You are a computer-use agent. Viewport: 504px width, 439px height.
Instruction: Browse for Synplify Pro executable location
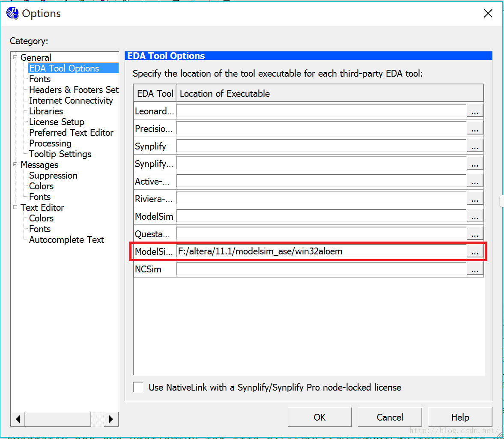pyautogui.click(x=475, y=164)
